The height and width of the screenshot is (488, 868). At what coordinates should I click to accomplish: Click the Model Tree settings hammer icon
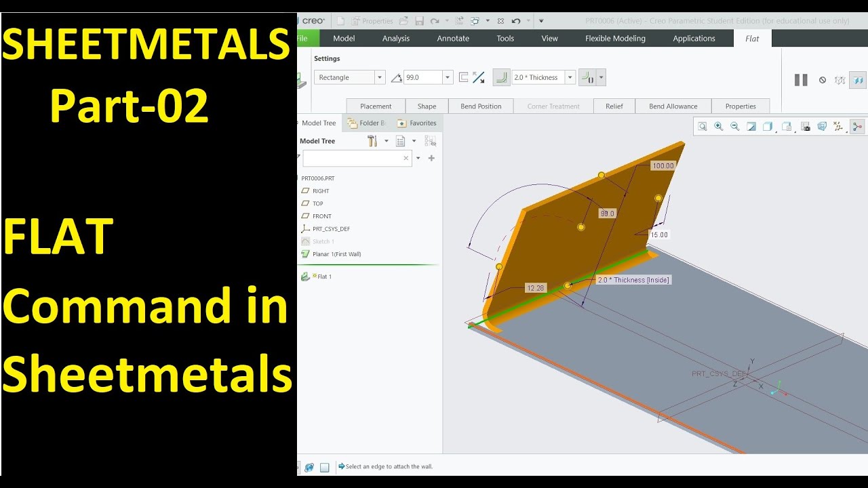pyautogui.click(x=372, y=141)
